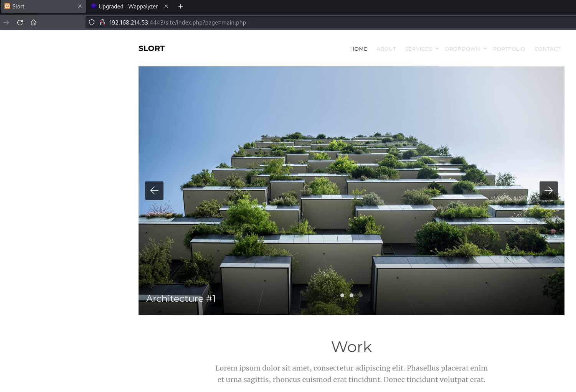Expand the Dropdown nav menu
This screenshot has width=576, height=392.
465,49
